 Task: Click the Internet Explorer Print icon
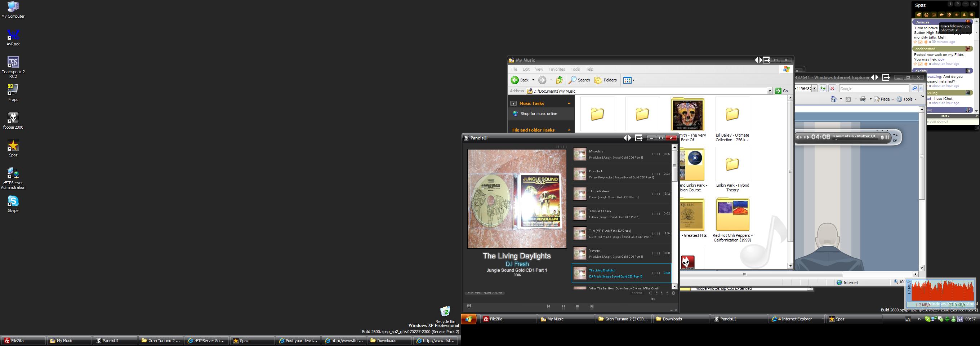pos(863,99)
